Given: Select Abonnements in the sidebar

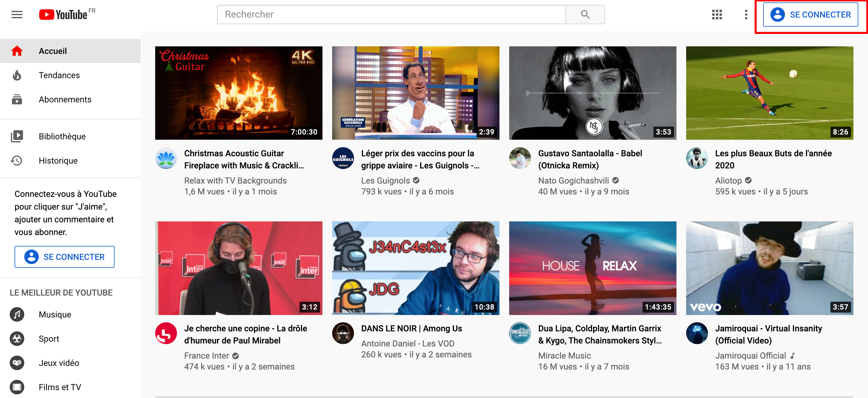Looking at the screenshot, I should (70, 99).
